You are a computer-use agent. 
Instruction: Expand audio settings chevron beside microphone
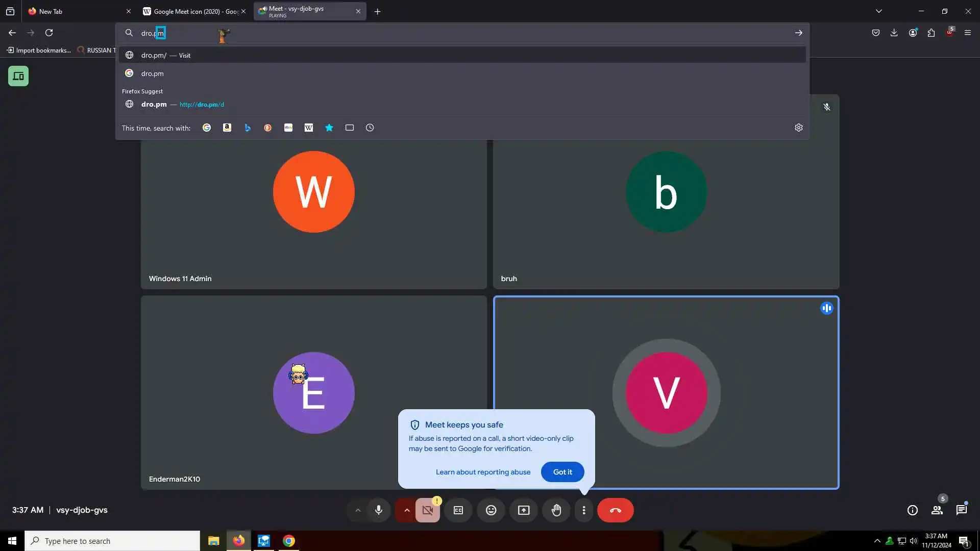pyautogui.click(x=358, y=510)
